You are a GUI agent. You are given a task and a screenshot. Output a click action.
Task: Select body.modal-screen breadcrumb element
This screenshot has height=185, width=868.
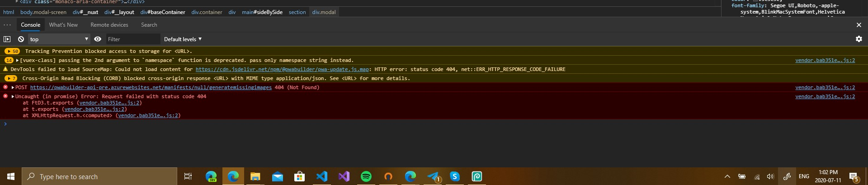tap(43, 12)
